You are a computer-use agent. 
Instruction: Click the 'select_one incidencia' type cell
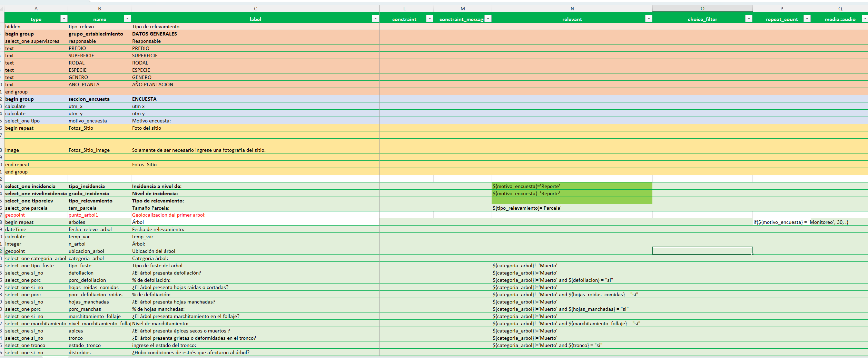click(36, 186)
